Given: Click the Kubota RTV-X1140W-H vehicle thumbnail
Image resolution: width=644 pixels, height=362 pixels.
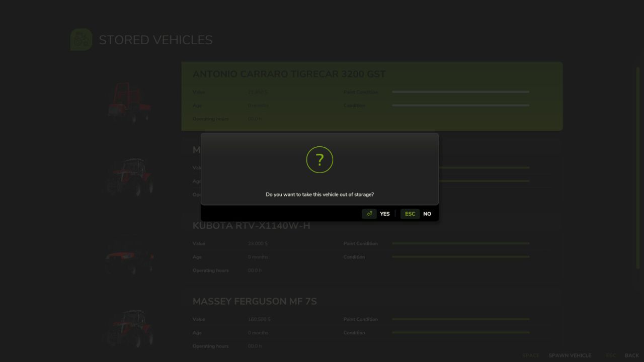Looking at the screenshot, I should click(129, 256).
